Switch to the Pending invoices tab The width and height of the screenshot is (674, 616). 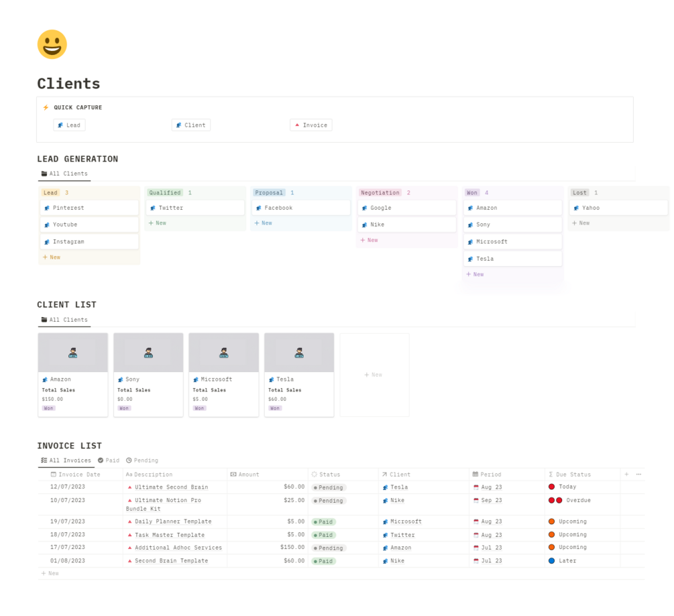point(142,460)
